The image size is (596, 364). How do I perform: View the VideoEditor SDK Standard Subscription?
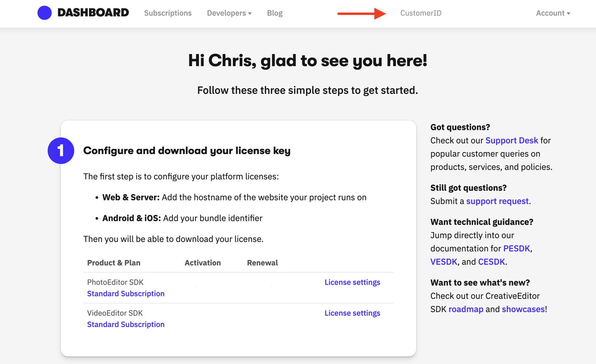(126, 324)
